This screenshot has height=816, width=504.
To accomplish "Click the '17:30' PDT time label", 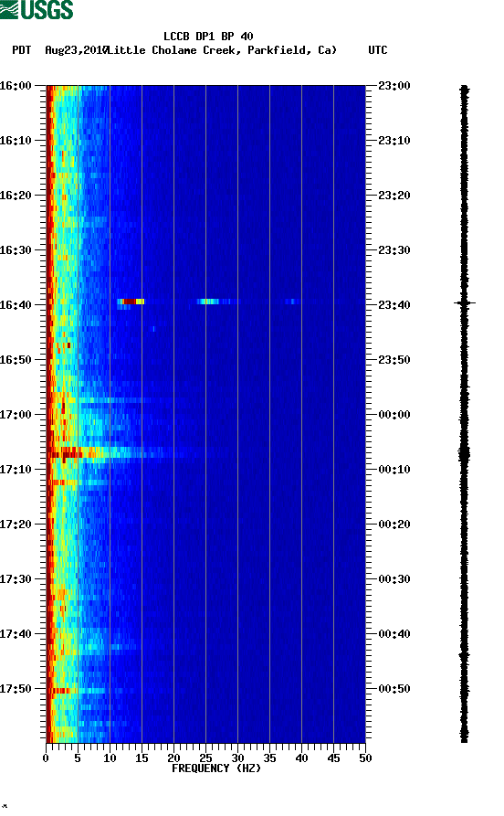I will (16, 579).
